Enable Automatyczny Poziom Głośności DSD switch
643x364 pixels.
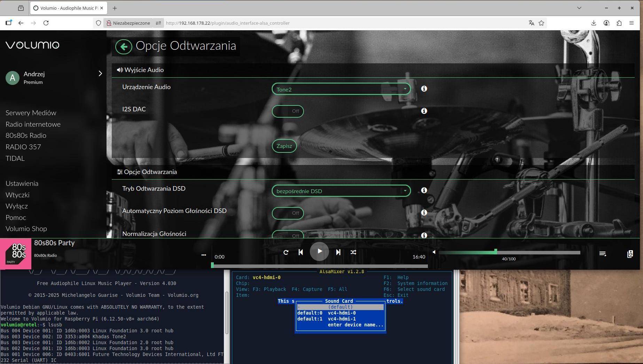[288, 213]
